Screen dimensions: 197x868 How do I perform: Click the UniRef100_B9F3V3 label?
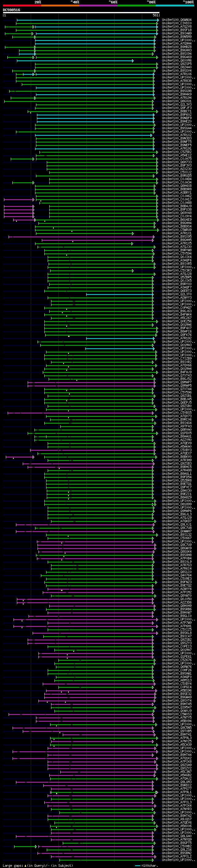[177, 165]
